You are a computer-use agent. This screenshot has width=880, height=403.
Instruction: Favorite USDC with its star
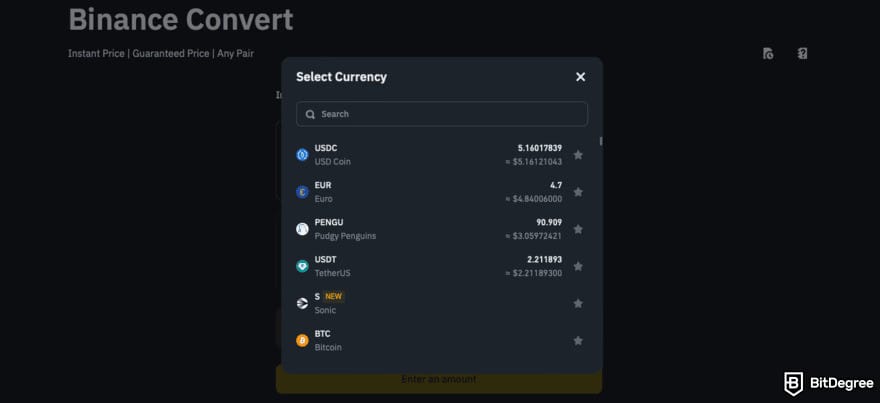coord(578,155)
